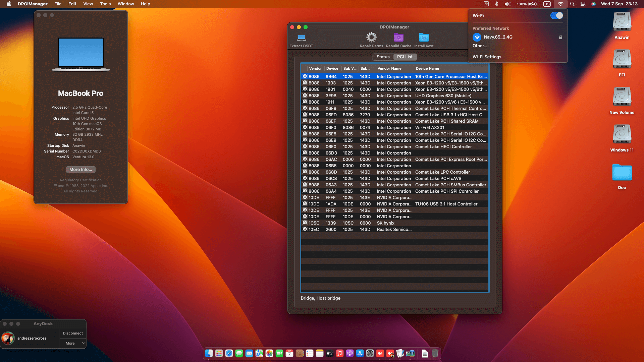
Task: Click the Bluetooth icon in the menu bar
Action: coord(496,4)
